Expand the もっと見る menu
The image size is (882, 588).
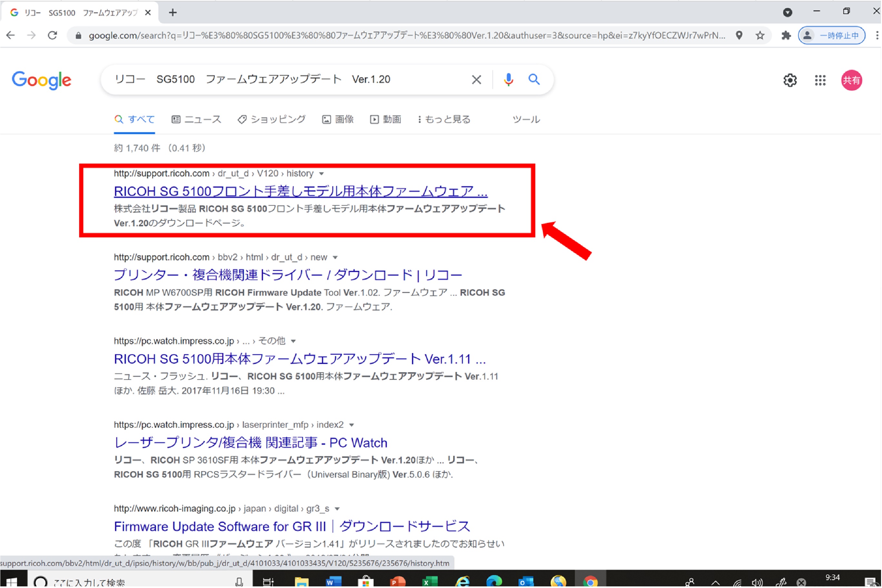pos(444,120)
